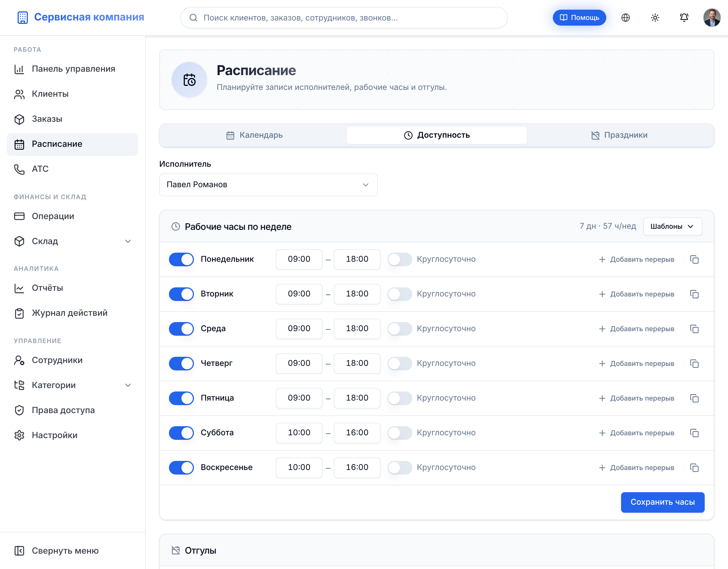This screenshot has height=569, width=728.
Task: Click the copy icon in Воскресенье row
Action: pyautogui.click(x=694, y=468)
